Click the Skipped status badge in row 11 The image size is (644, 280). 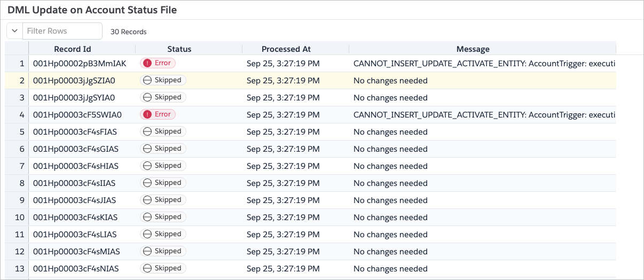click(x=163, y=234)
